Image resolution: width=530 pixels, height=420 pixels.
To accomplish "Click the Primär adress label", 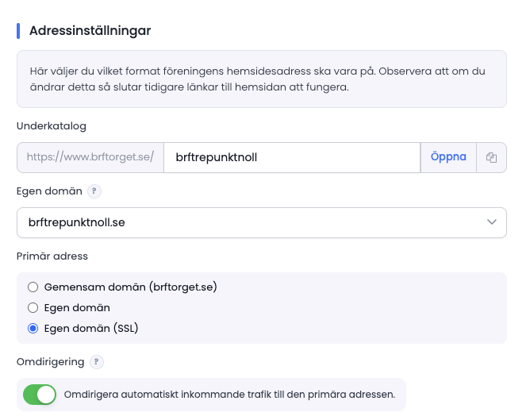I will [x=52, y=256].
